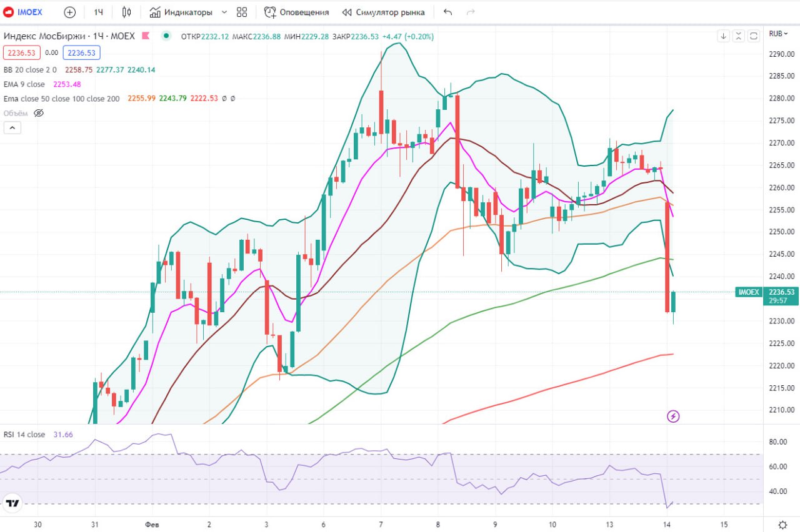Viewport: 800px width, 532px height.
Task: Click the МАКС2236.88 high value
Action: [256, 36]
